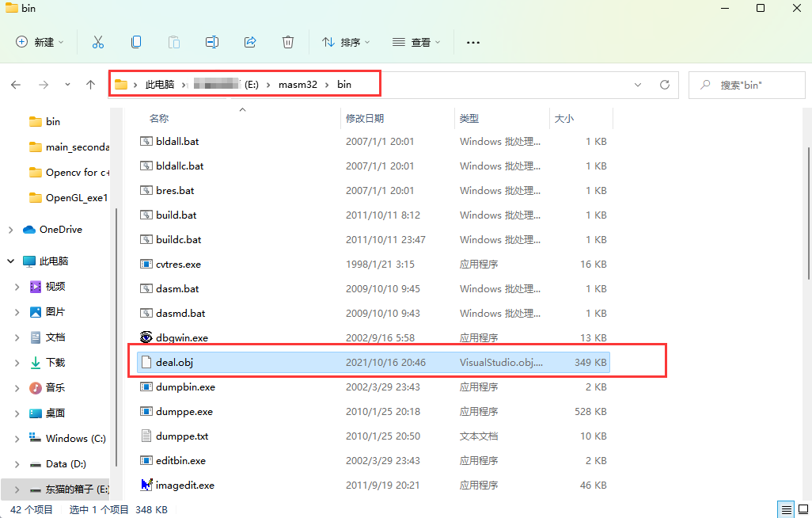812x518 pixels.
Task: Open the 查看 (View) dropdown
Action: pyautogui.click(x=415, y=41)
